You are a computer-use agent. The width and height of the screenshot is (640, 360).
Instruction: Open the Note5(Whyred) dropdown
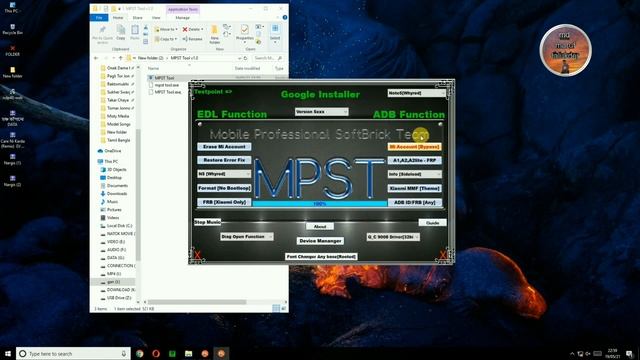tap(416, 93)
